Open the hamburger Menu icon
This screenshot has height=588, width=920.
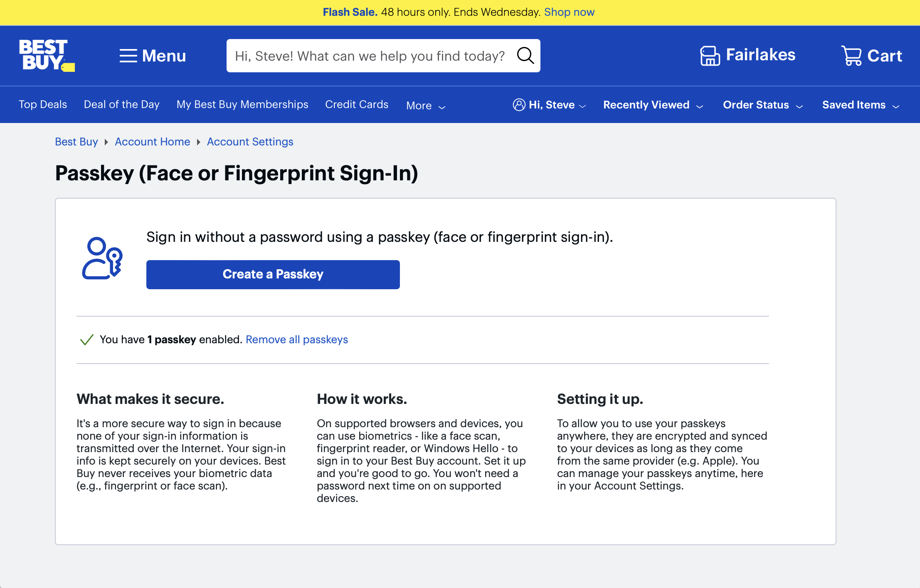tap(128, 56)
